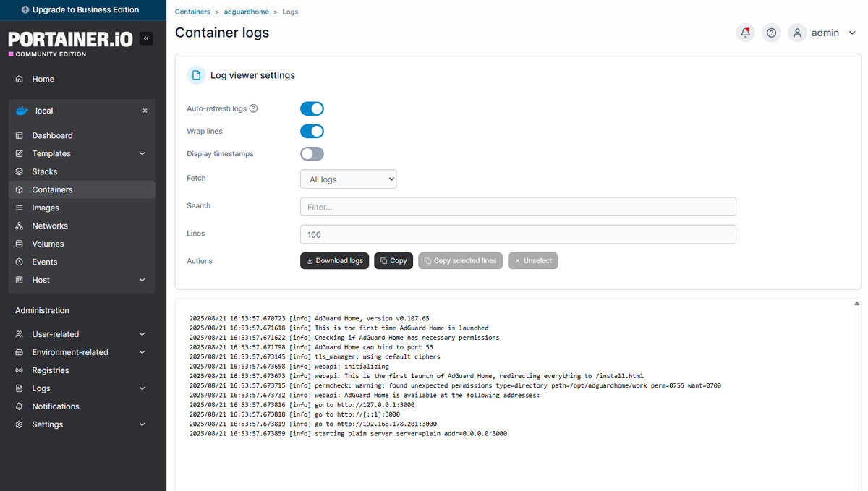Viewport: 868px width, 491px height.
Task: Select the permcheck warning log line
Action: [455, 385]
